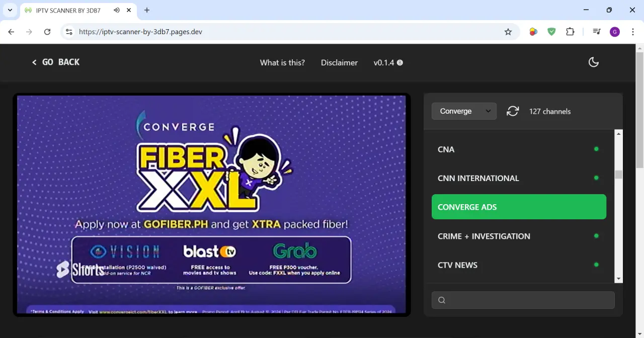Reload the page in the browser

coord(47,32)
